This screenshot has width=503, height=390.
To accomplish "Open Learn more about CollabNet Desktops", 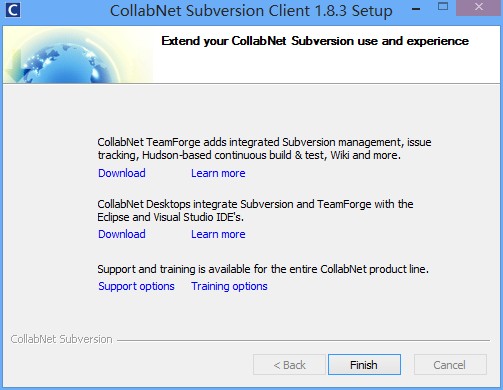I will (x=218, y=234).
